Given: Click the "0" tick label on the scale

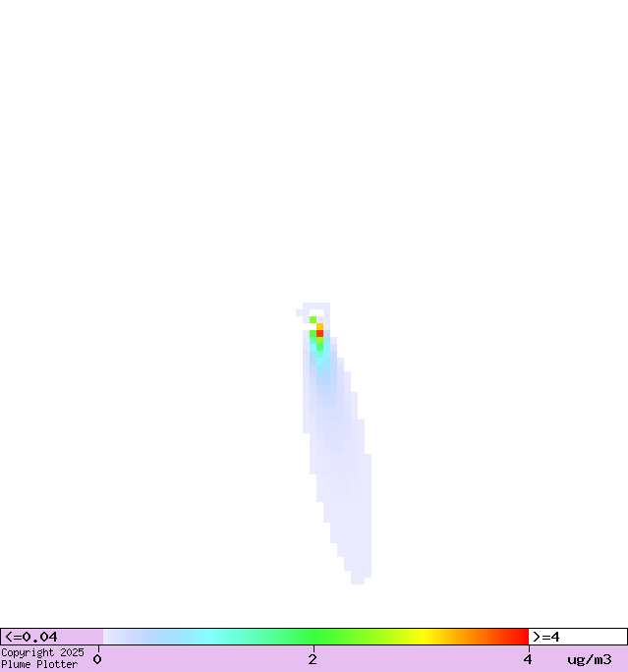Looking at the screenshot, I should click(97, 659).
